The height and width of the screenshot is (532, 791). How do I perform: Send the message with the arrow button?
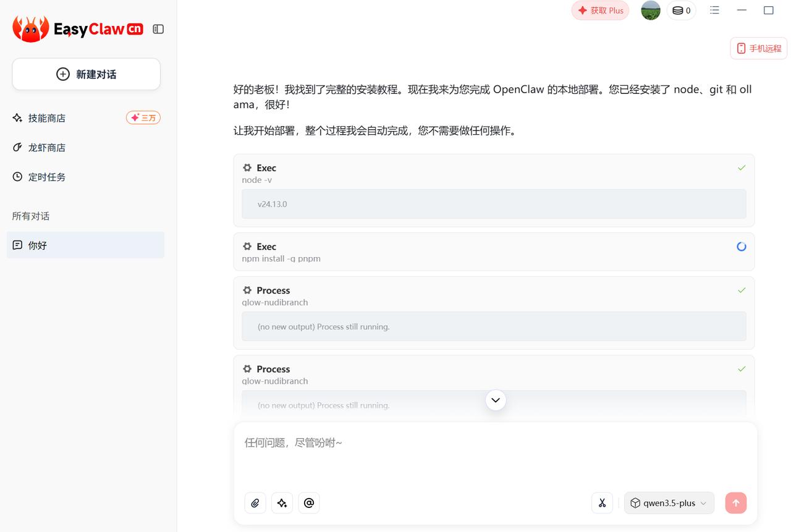pos(736,503)
